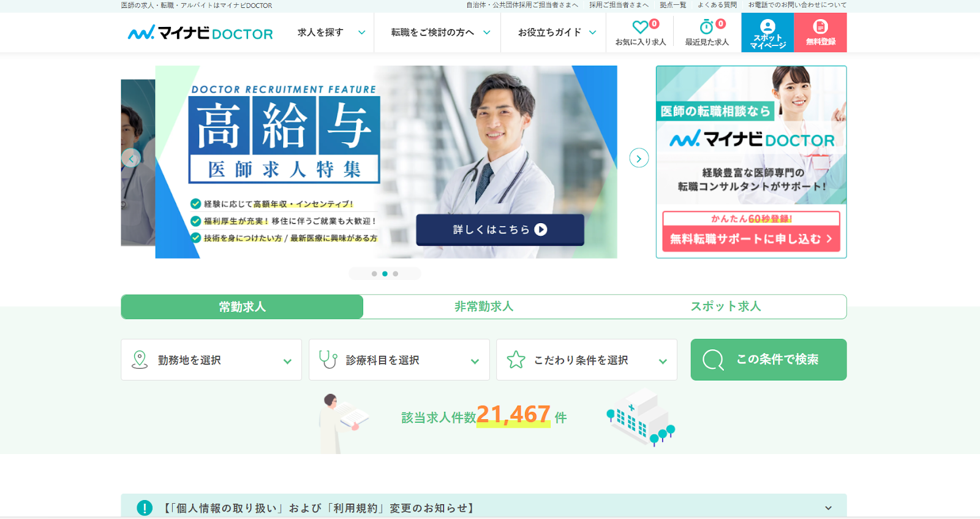Click the Mynavi DOCTOR logo
The height and width of the screenshot is (519, 980).
coord(200,33)
